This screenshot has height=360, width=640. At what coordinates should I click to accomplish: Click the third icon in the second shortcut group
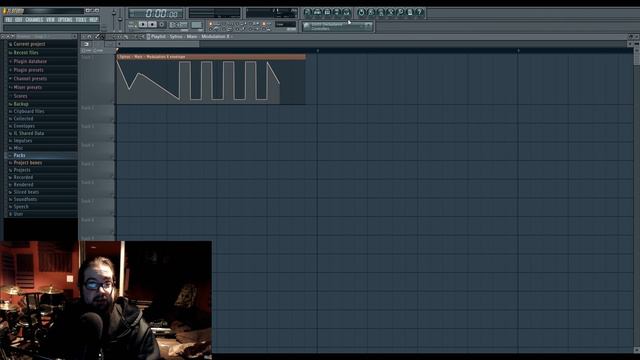[x=381, y=12]
